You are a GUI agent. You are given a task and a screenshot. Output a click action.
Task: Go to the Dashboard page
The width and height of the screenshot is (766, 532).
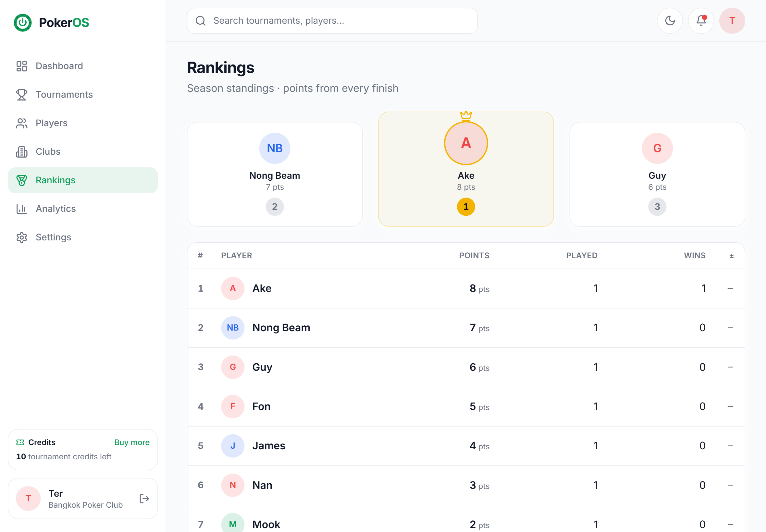(83, 66)
